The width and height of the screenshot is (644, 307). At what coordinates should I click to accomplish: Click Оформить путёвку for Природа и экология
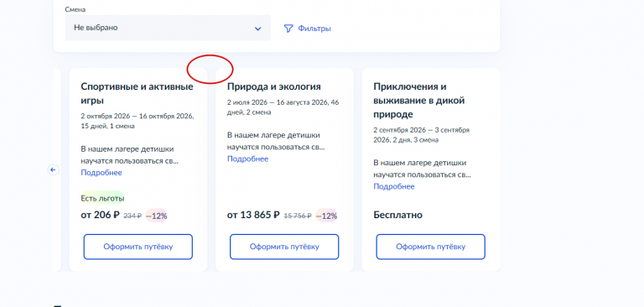pyautogui.click(x=284, y=247)
